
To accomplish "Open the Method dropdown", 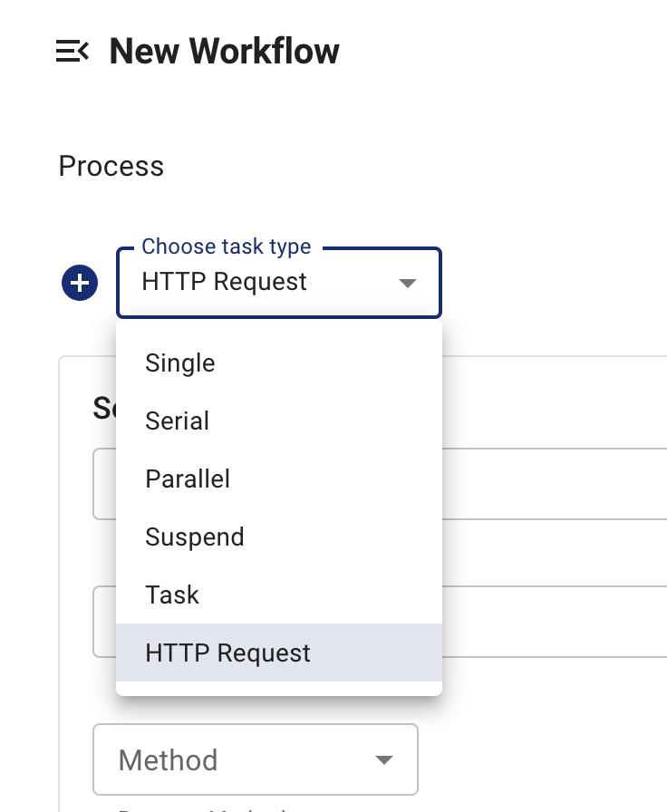I will tap(255, 759).
